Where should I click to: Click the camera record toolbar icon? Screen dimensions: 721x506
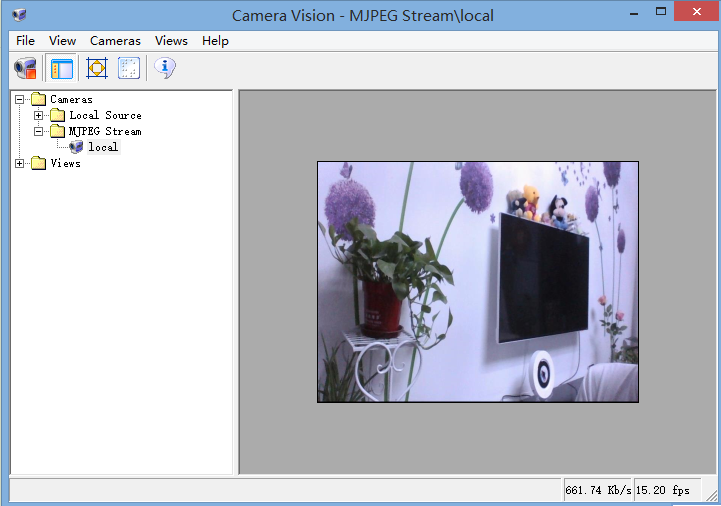click(x=25, y=68)
